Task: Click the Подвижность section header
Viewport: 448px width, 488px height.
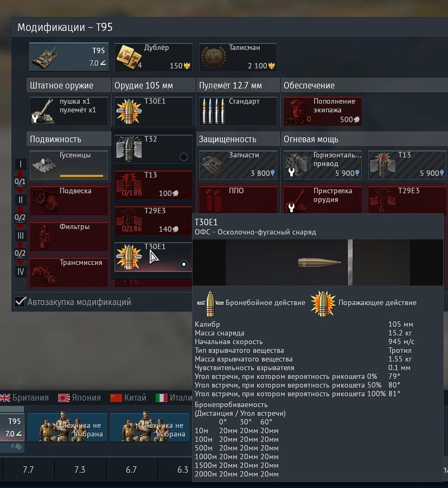Action: (x=69, y=139)
